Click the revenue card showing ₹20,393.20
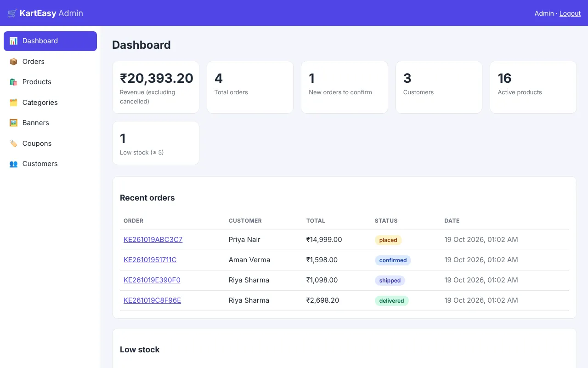 click(156, 87)
